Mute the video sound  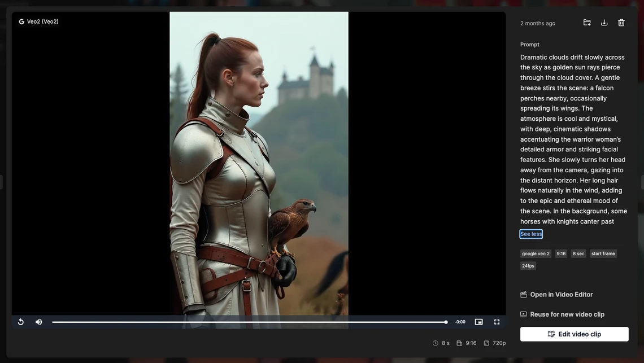tap(38, 322)
